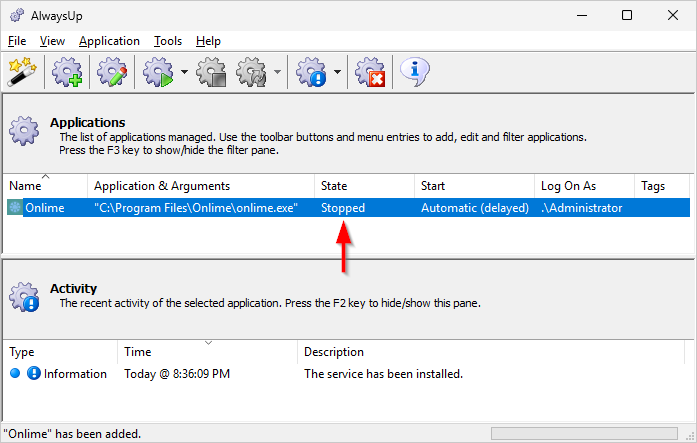Click 'The service has been installed.' description
697x443 pixels.
click(x=383, y=374)
